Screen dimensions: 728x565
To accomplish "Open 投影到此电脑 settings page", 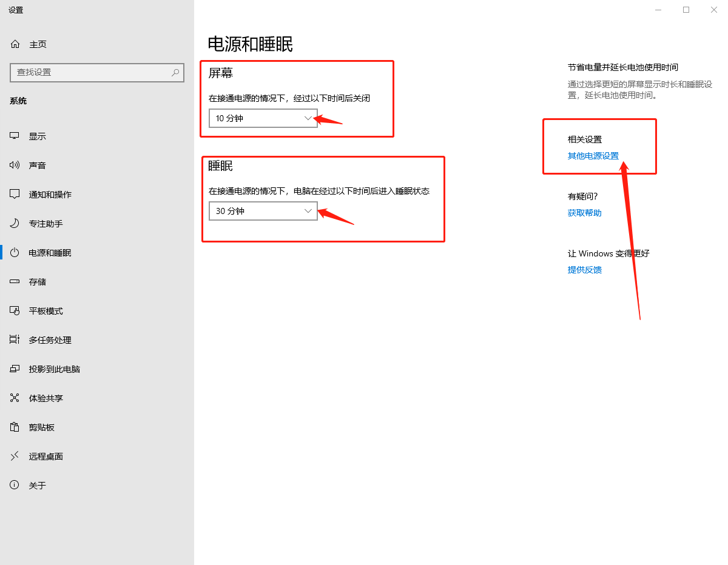I will coord(54,369).
